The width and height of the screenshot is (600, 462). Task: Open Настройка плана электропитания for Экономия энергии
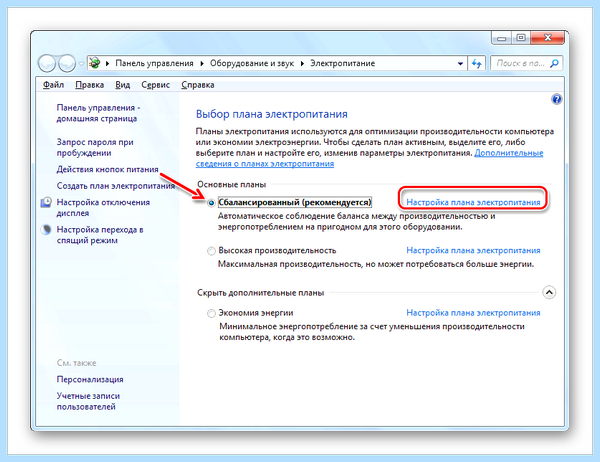[x=473, y=313]
